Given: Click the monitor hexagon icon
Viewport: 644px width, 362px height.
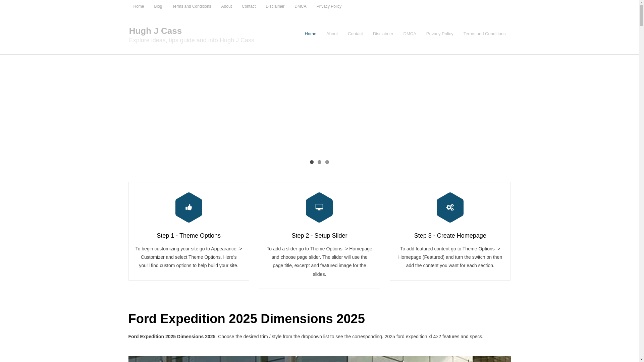Looking at the screenshot, I should [319, 207].
